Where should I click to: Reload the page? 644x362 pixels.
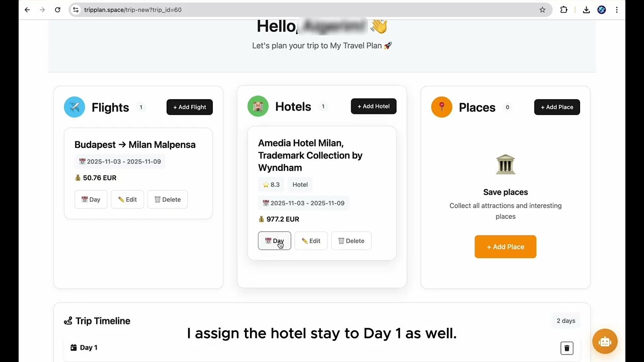pos(57,10)
